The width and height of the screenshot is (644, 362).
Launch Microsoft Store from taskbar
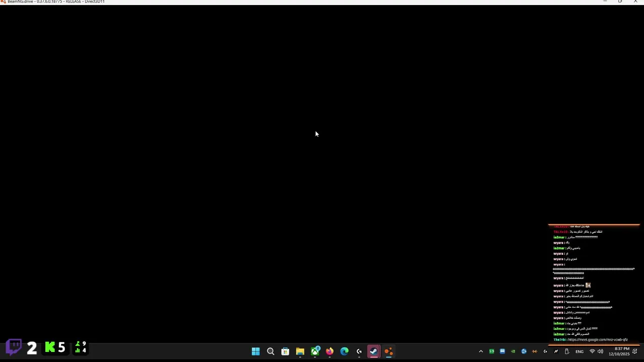tap(285, 351)
